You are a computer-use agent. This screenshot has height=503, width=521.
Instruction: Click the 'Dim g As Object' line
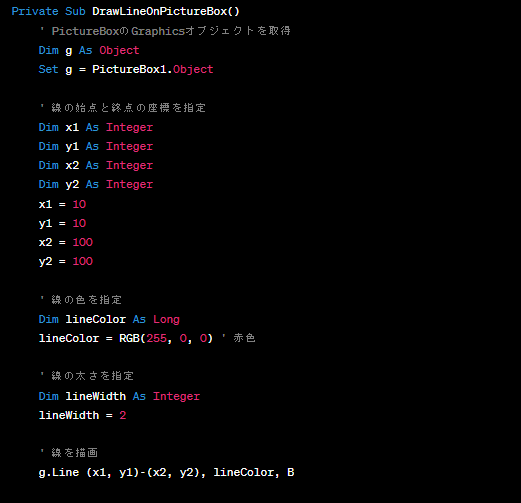[x=89, y=50]
